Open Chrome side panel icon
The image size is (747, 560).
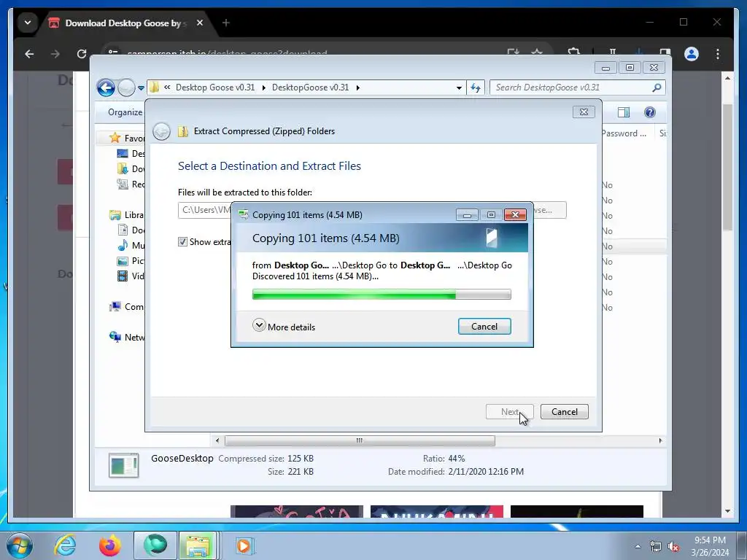[665, 52]
